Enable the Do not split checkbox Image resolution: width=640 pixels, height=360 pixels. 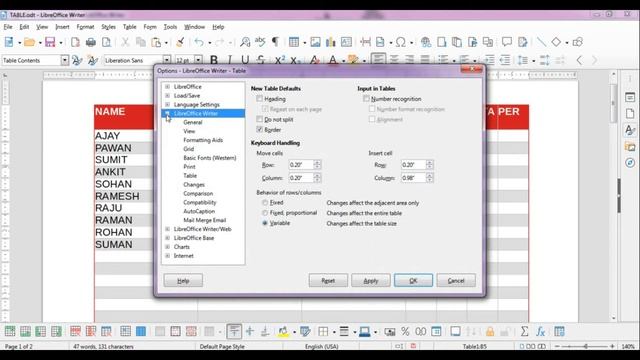259,119
